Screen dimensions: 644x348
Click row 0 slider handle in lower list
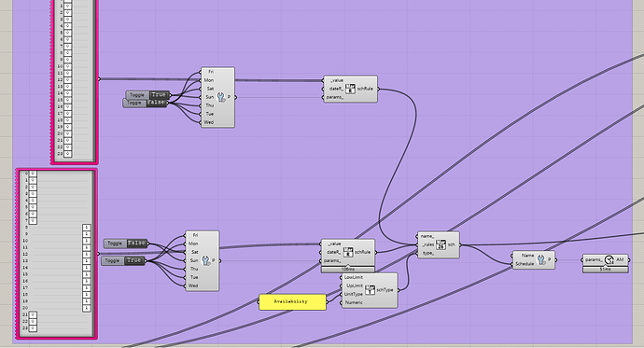[33, 174]
